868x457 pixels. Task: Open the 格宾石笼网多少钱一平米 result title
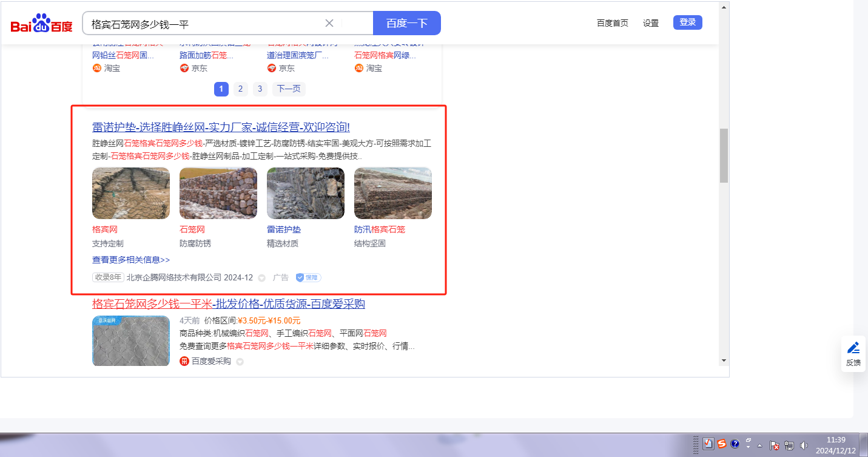click(x=229, y=303)
